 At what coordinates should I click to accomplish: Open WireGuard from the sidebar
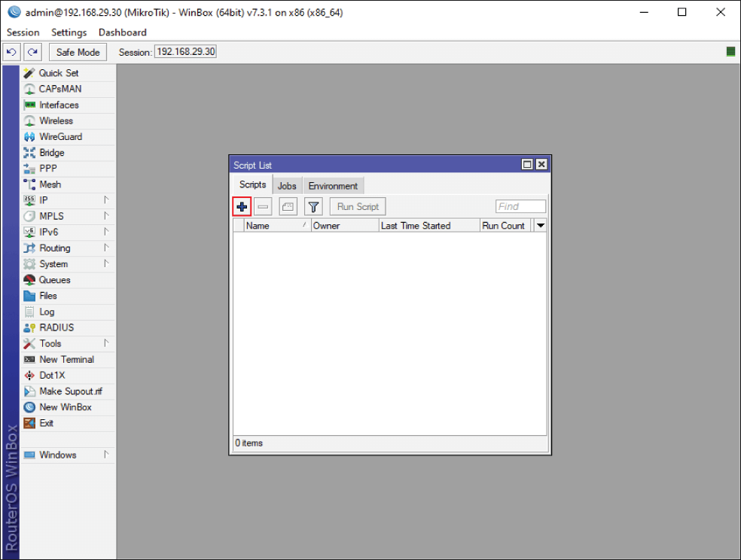pyautogui.click(x=60, y=137)
